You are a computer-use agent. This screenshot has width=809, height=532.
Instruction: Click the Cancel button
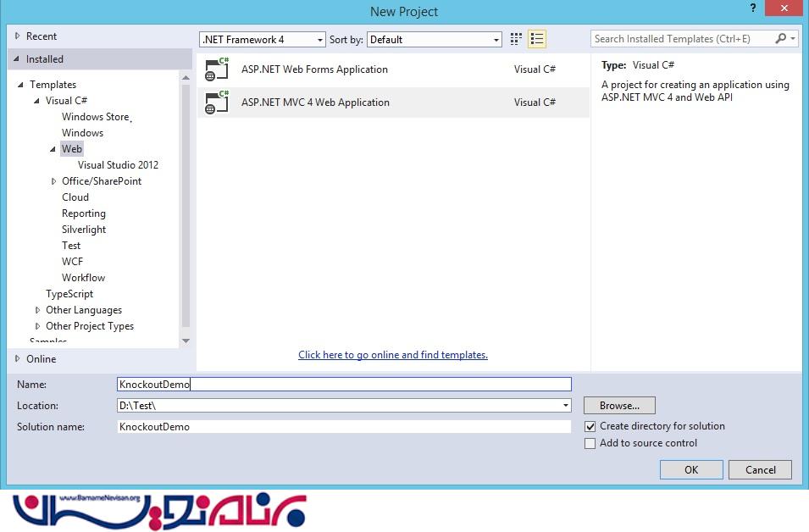[761, 469]
